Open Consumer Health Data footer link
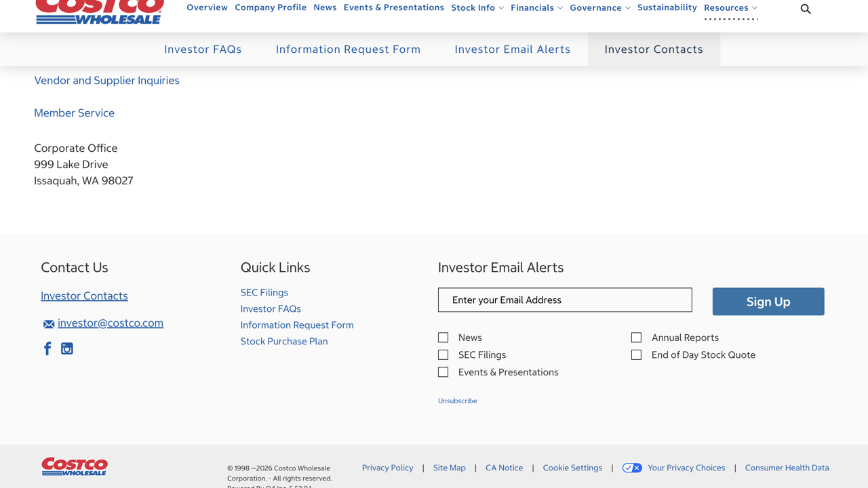This screenshot has height=488, width=868. tap(787, 468)
